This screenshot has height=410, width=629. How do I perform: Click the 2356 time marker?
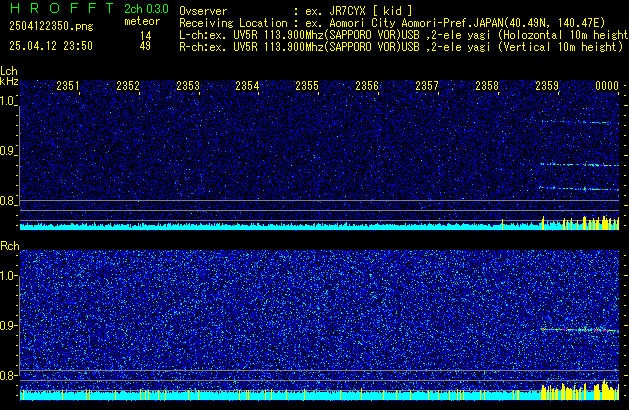point(367,86)
